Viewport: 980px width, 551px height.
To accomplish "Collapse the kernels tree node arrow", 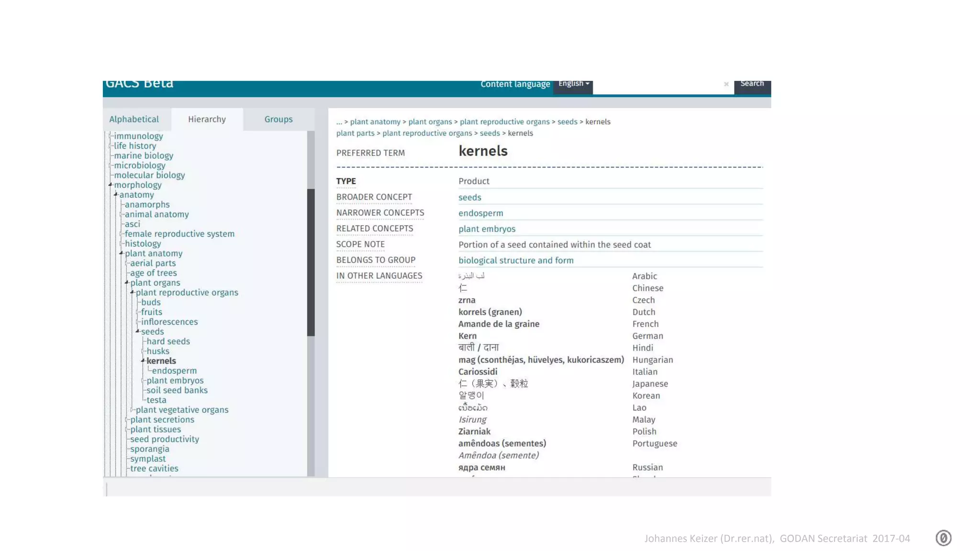I will tap(143, 360).
